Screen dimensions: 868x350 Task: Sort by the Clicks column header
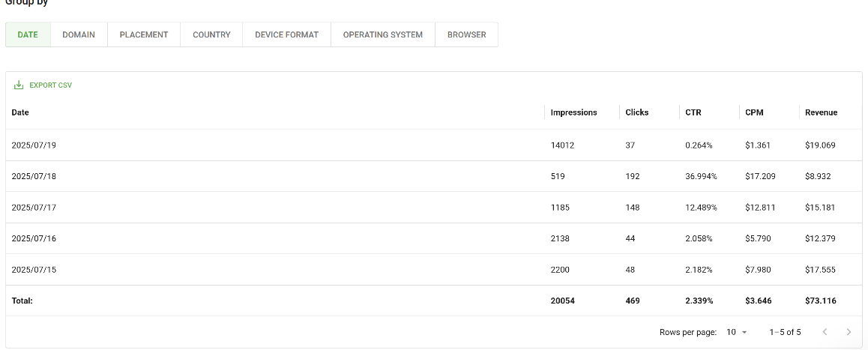(x=636, y=112)
